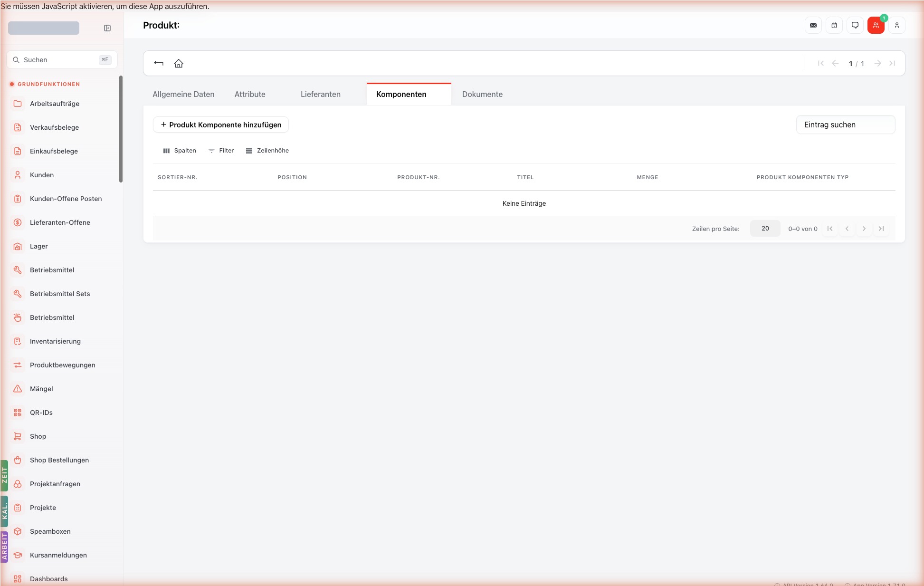Go to last table page icon in footer

881,229
